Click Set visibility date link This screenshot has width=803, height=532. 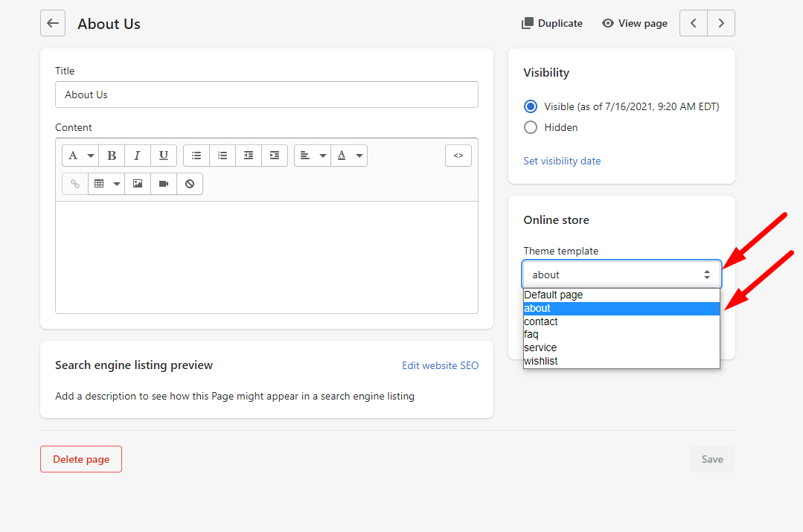pos(562,161)
